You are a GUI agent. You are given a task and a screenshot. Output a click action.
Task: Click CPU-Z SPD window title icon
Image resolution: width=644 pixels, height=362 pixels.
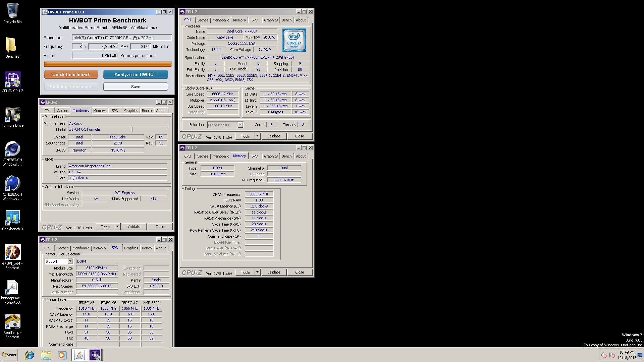[43, 240]
